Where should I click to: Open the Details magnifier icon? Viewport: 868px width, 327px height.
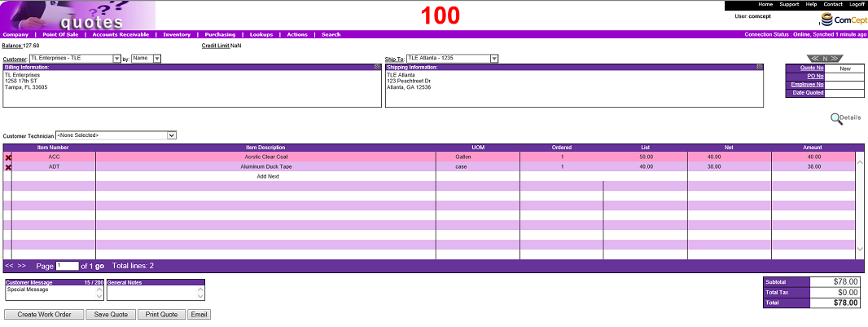(x=837, y=118)
